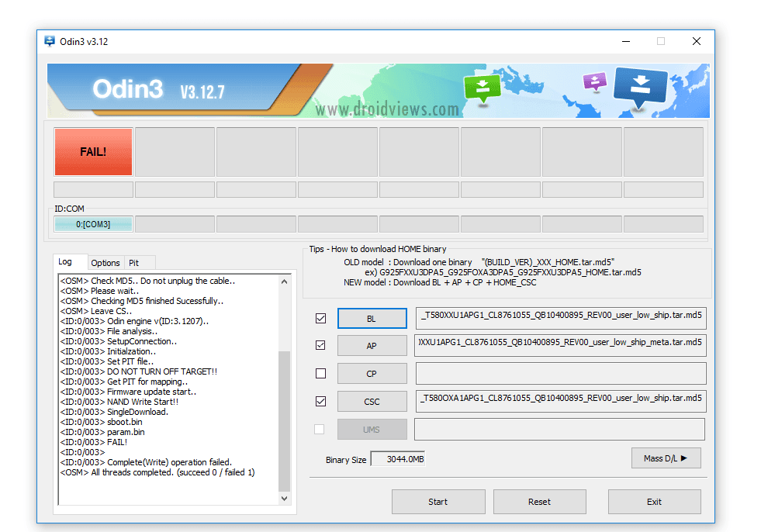Open the Mass D/L menu button

click(x=666, y=458)
